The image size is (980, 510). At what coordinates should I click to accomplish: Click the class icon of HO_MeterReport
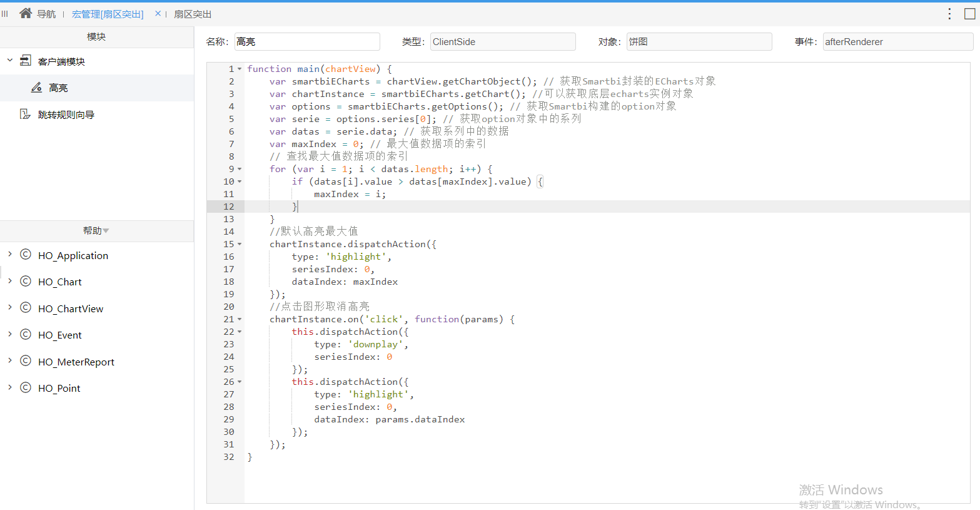26,361
